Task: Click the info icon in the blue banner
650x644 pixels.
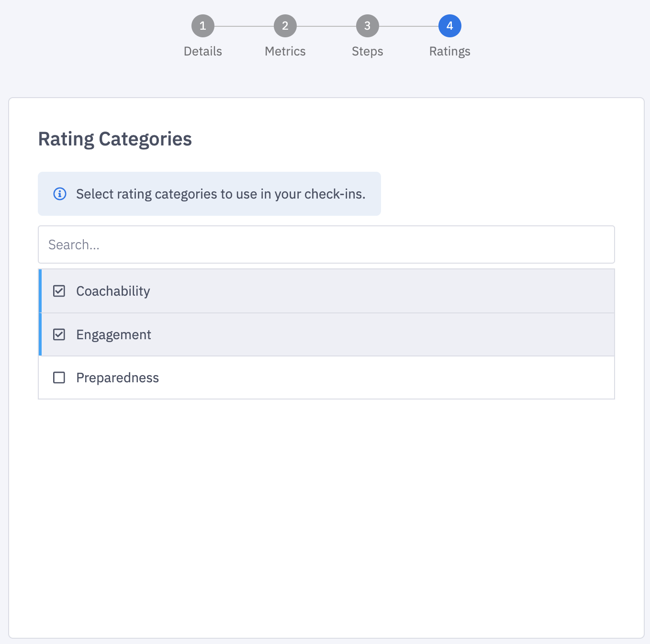Action: [60, 194]
